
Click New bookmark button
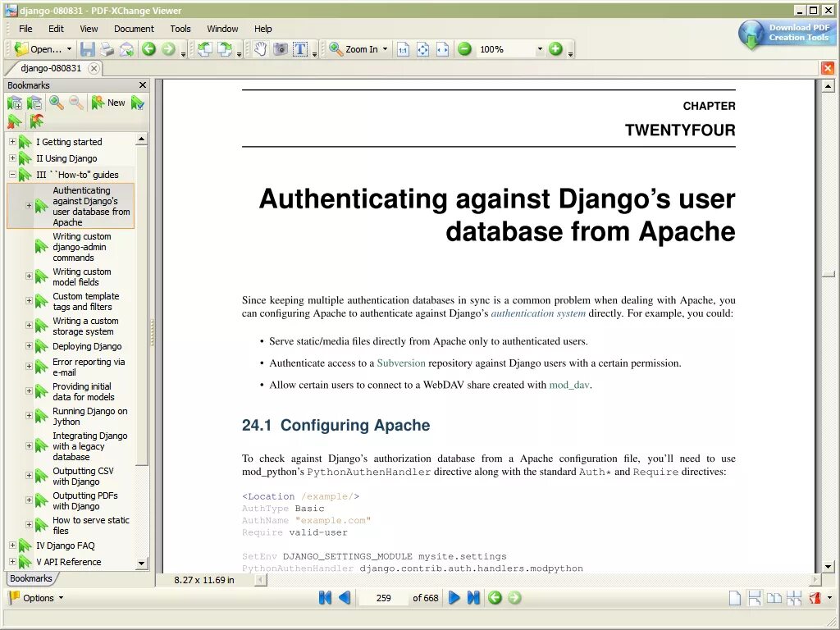[x=109, y=103]
